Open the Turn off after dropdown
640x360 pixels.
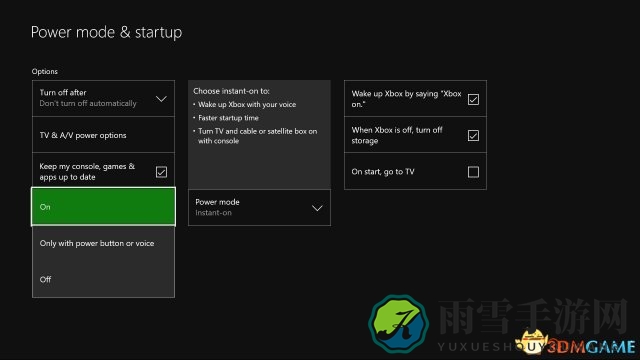click(103, 98)
